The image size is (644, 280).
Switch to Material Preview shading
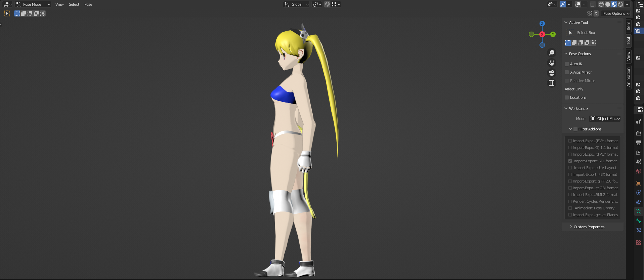pyautogui.click(x=614, y=4)
